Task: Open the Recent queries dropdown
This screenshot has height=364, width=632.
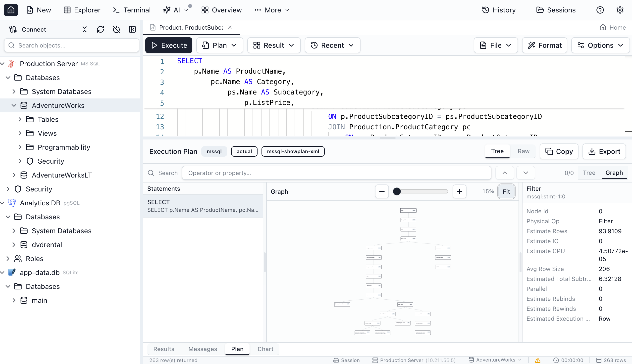Action: click(332, 45)
